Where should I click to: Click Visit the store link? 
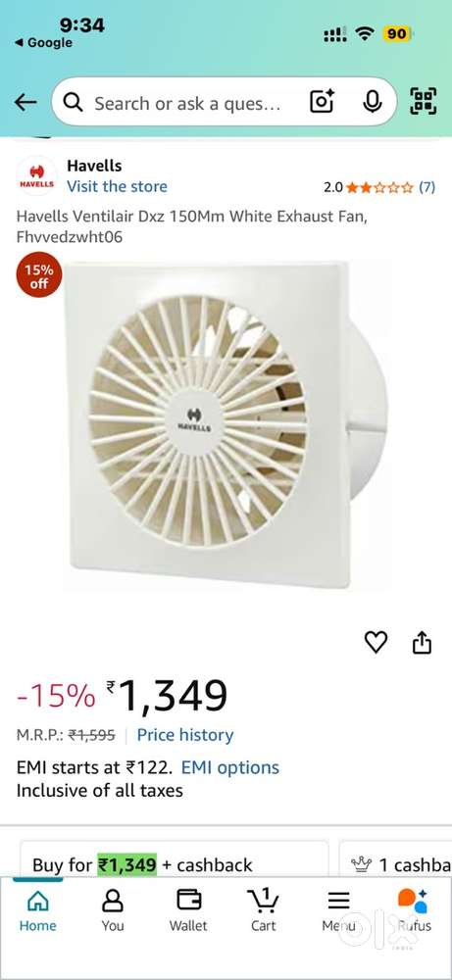(117, 186)
